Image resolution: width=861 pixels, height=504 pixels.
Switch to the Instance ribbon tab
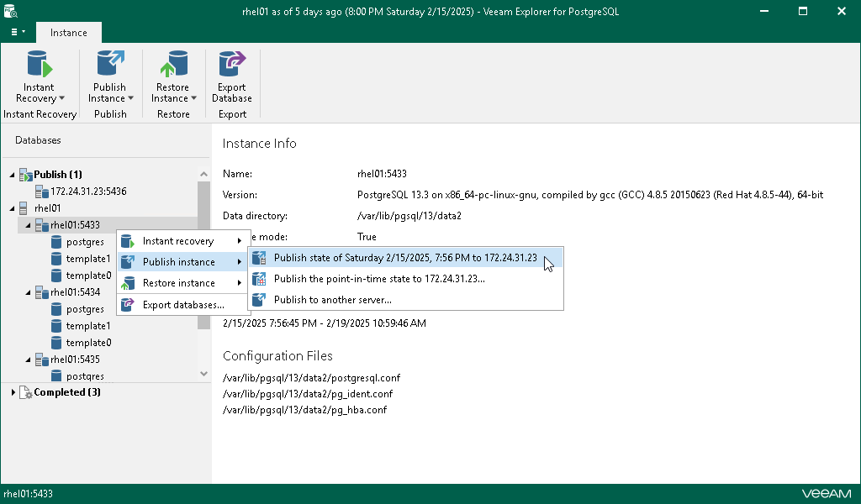point(68,33)
